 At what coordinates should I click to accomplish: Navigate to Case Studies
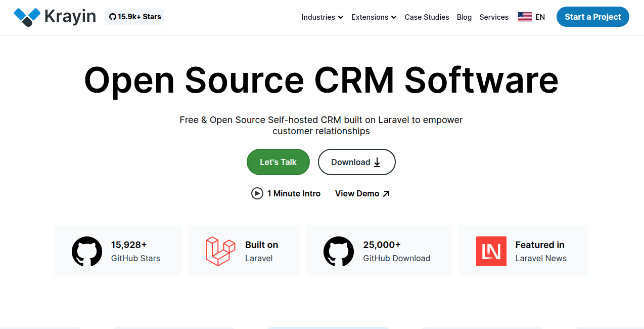(x=426, y=17)
